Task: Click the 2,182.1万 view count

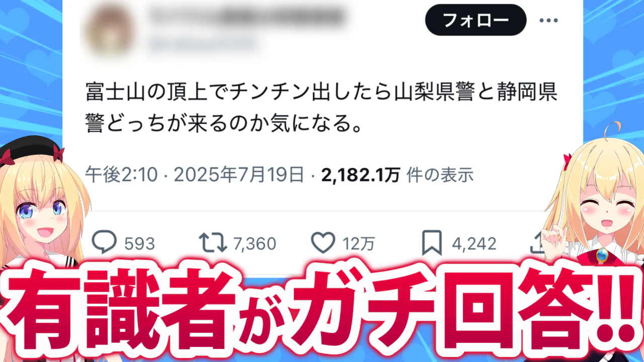Action: click(x=361, y=175)
